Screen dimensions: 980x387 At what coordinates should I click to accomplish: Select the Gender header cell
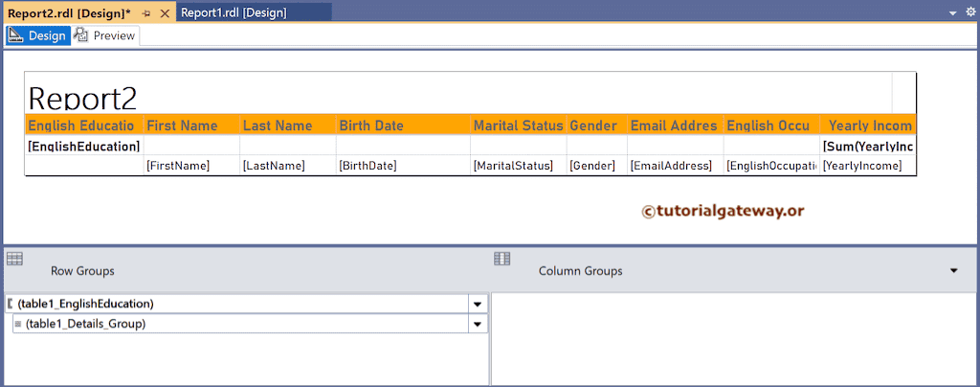597,125
